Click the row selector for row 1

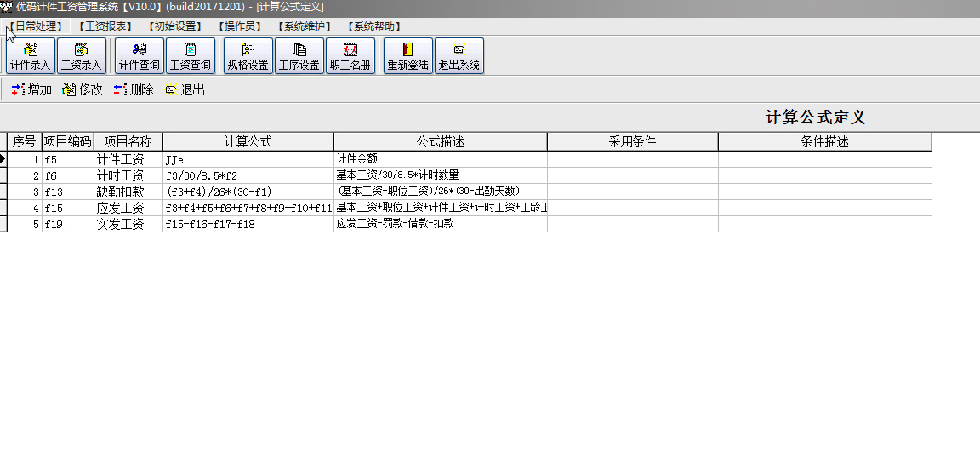(3, 159)
